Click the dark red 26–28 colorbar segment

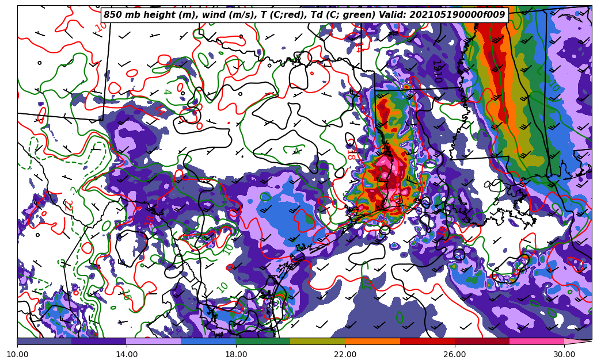482,341
